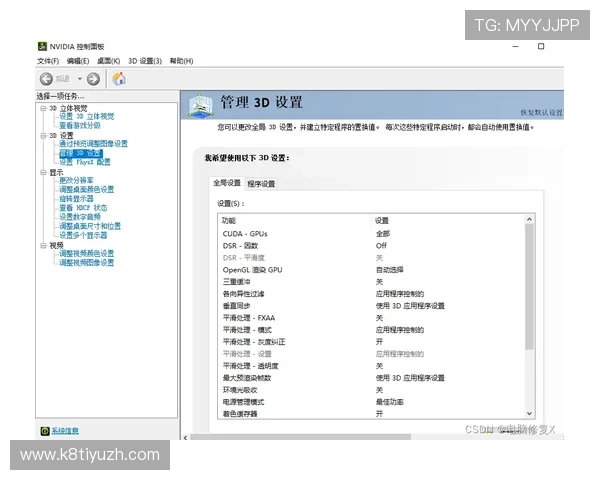Click the 功能 column header

pyautogui.click(x=228, y=220)
